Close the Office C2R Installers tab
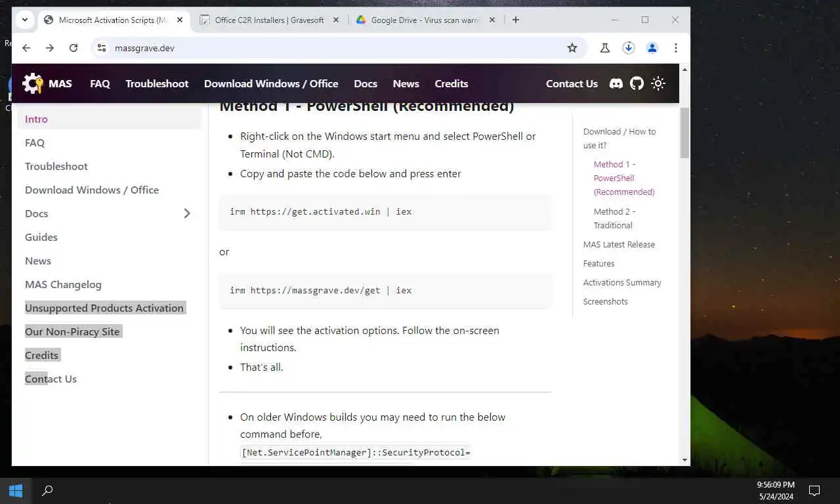 [336, 20]
